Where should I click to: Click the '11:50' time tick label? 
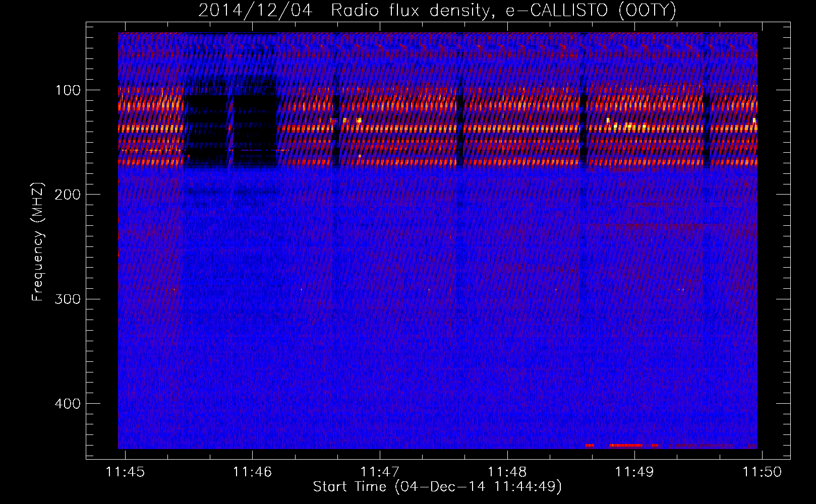762,472
